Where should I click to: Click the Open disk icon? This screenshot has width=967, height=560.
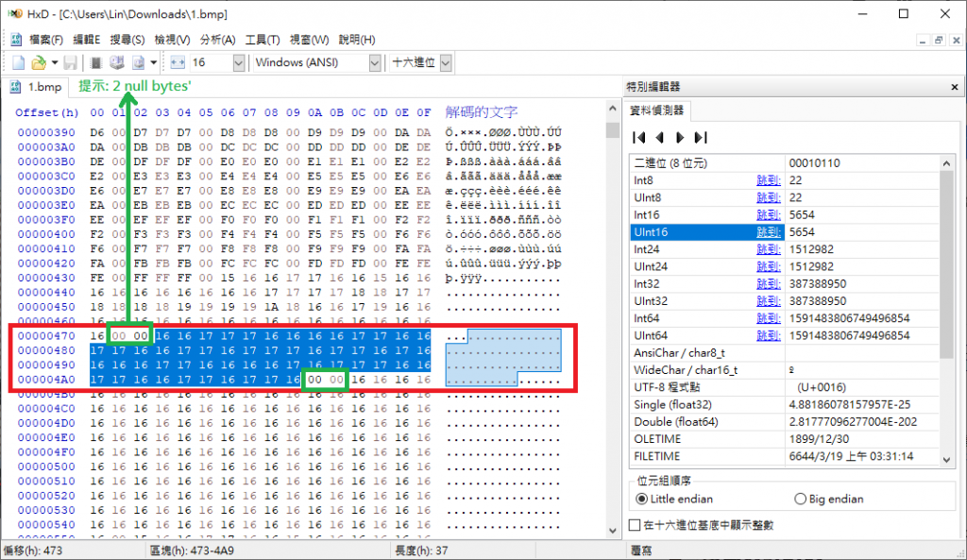coord(116,62)
